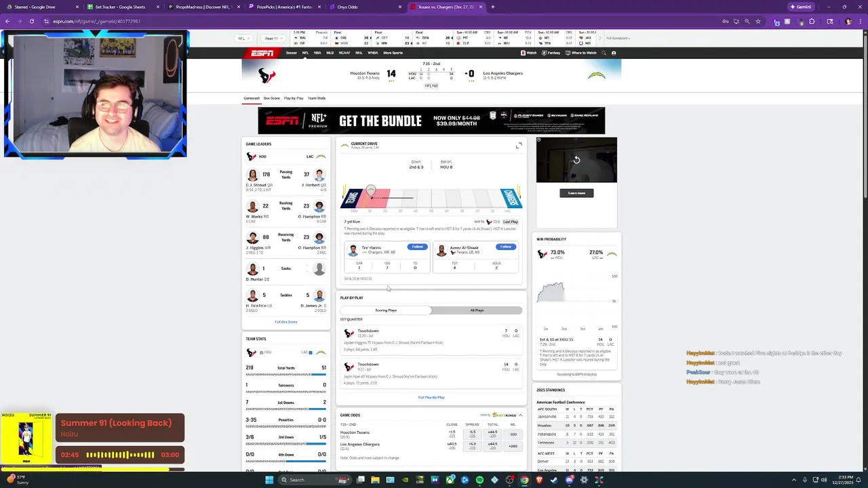Viewport: 868px width, 488px height.
Task: Open the Chrome extensions puzzle icon
Action: (x=812, y=21)
